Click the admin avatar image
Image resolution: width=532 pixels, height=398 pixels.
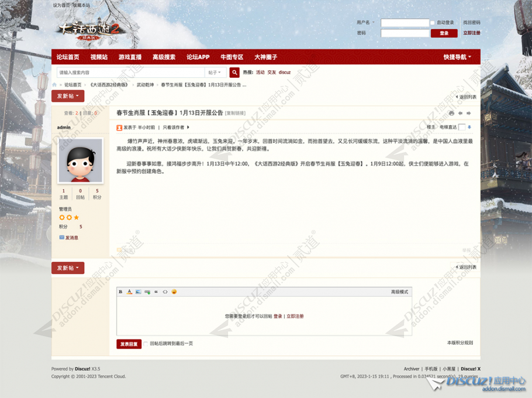[81, 160]
